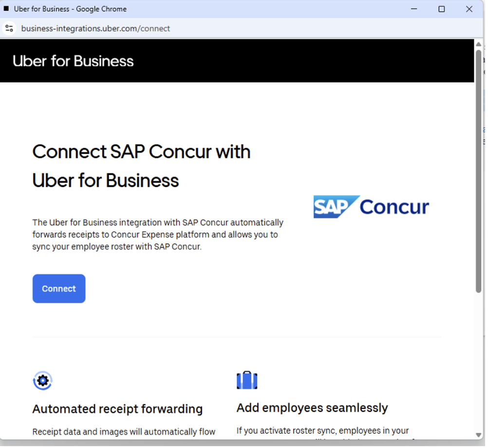
Task: Maximize the Chrome window
Action: [x=443, y=9]
